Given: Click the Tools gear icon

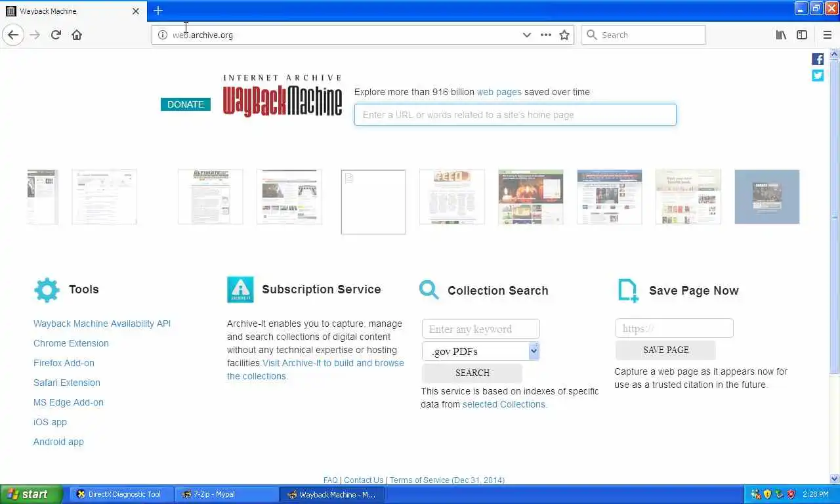Looking at the screenshot, I should point(47,289).
